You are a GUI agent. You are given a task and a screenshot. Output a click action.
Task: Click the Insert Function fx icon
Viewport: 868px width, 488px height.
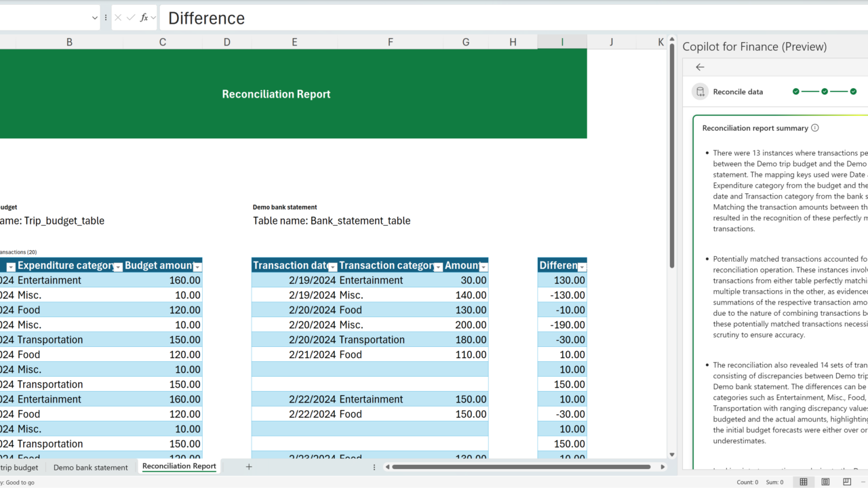[144, 18]
